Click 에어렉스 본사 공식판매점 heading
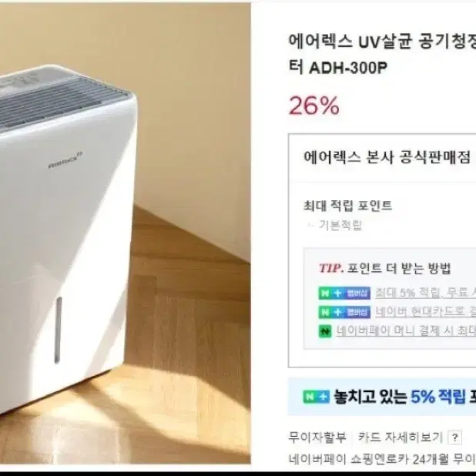Screen dimensions: 476x476 point(387,158)
